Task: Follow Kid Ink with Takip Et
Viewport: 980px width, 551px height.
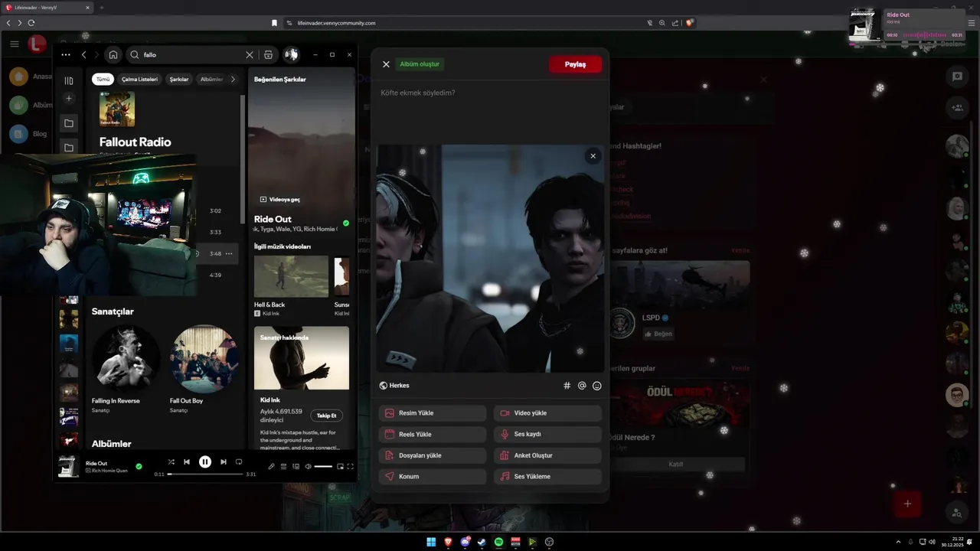Action: (327, 416)
